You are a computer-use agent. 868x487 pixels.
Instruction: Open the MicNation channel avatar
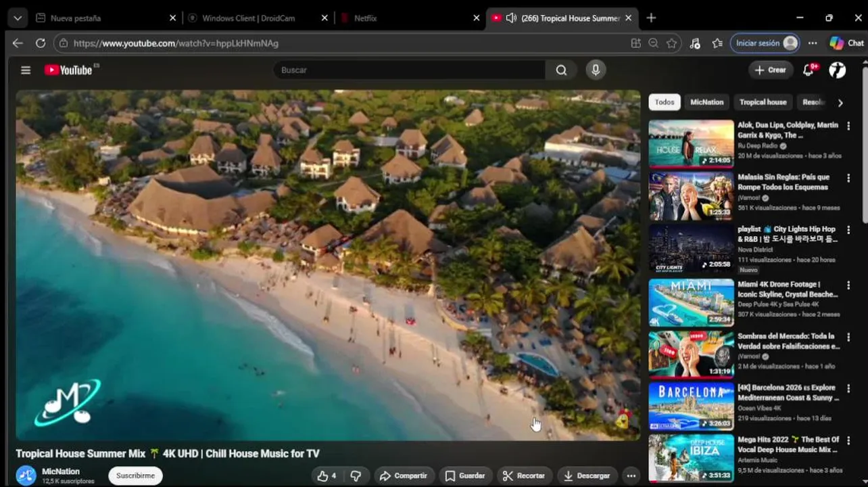[x=26, y=476]
